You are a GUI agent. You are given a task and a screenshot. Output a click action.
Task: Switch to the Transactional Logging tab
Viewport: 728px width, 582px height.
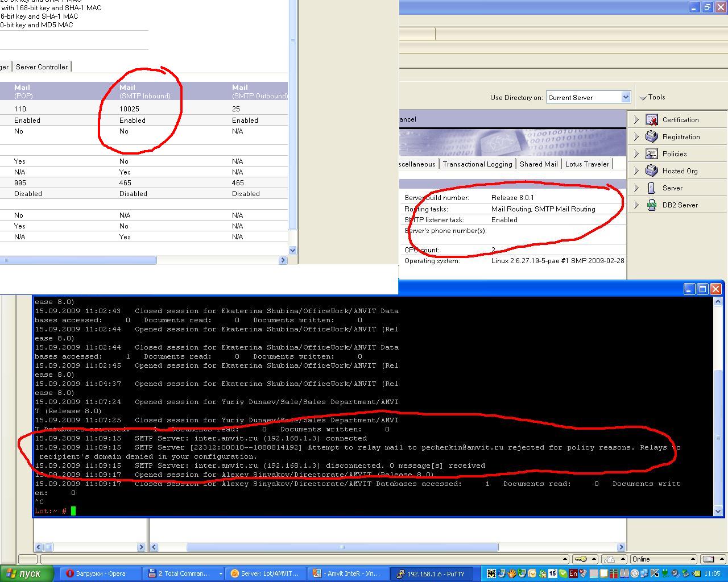point(477,164)
